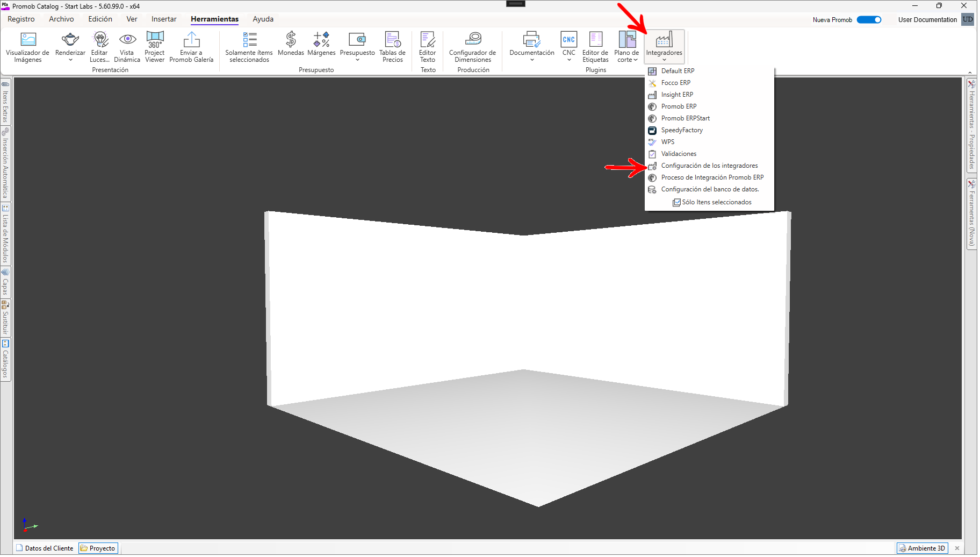Select the Herramientas ribbon tab
Image resolution: width=980 pixels, height=557 pixels.
(x=214, y=19)
